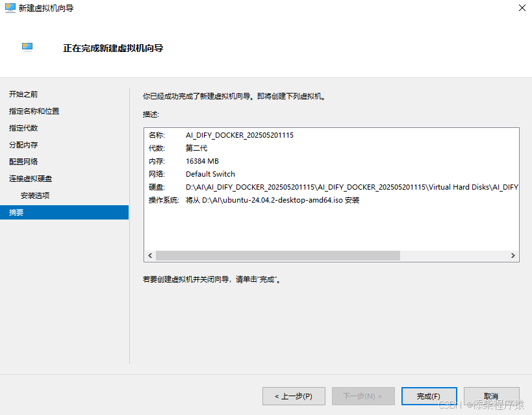The image size is (532, 415).
Task: Select the highlighted 摘要 step
Action: tap(64, 212)
